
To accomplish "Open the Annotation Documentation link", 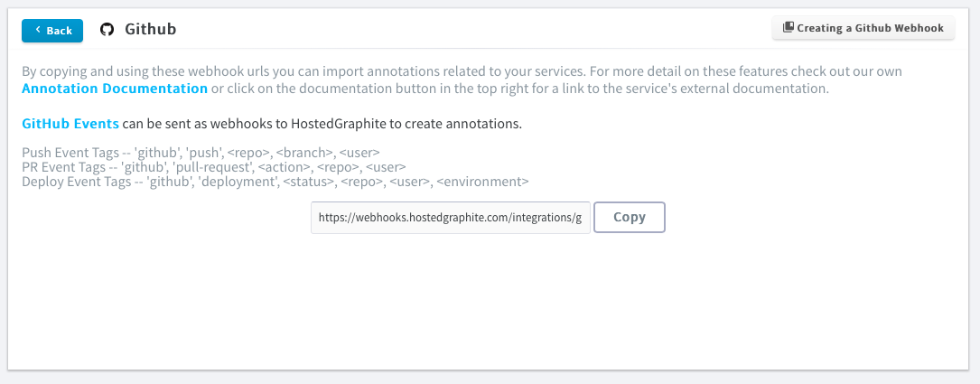I will (x=115, y=89).
